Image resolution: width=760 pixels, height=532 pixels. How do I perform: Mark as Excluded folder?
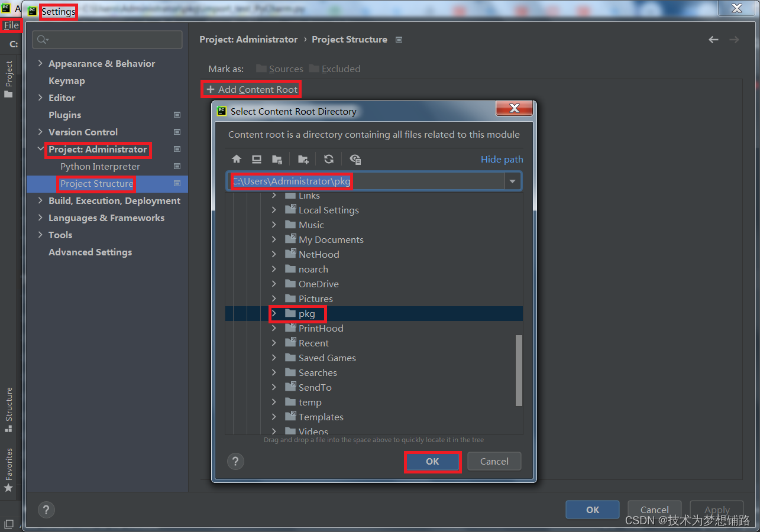coord(335,69)
